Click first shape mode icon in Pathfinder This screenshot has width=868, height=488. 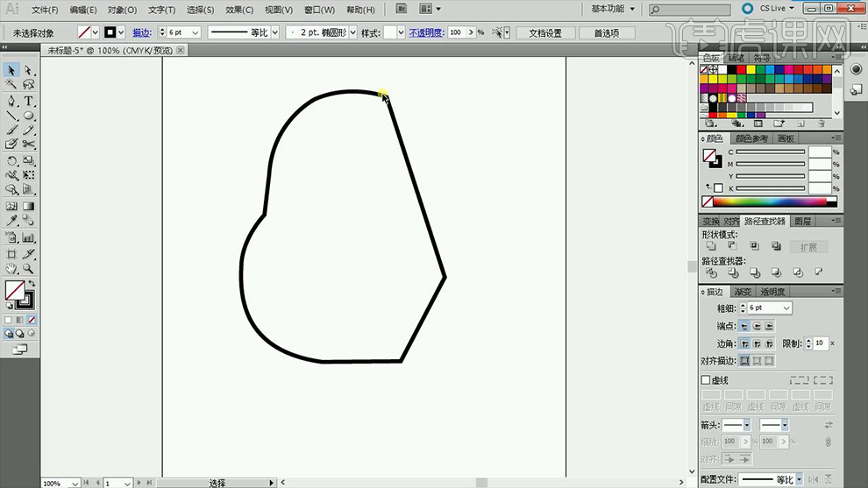[x=711, y=247]
